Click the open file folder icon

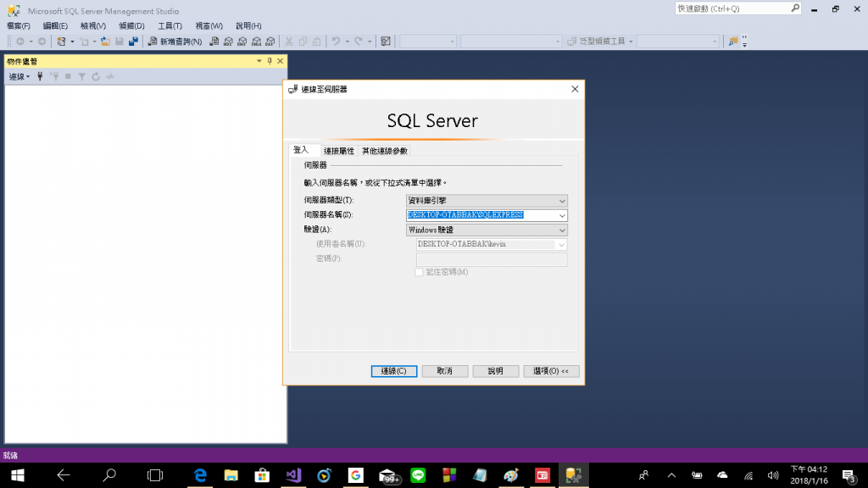[x=105, y=42]
